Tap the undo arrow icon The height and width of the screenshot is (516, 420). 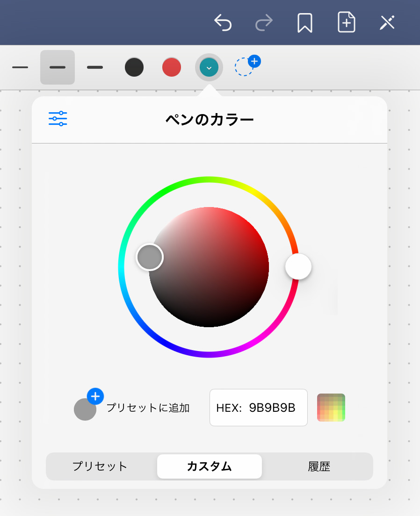point(223,22)
